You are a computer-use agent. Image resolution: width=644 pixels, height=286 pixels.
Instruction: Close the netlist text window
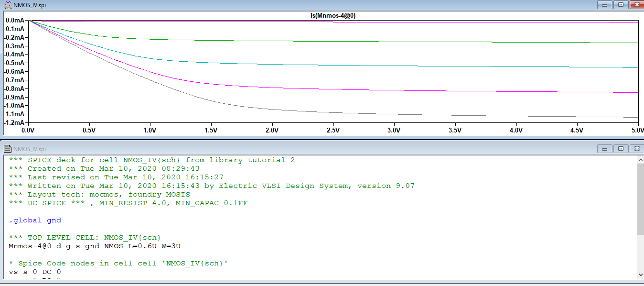click(636, 148)
